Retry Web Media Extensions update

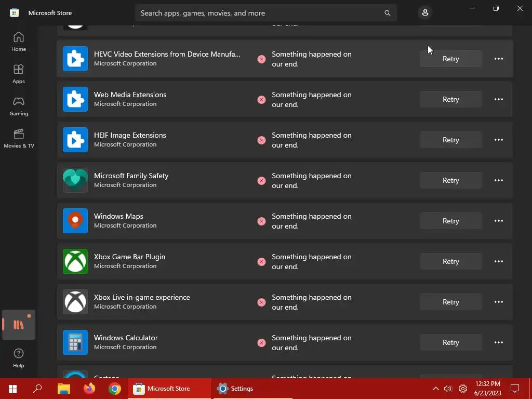coord(450,99)
